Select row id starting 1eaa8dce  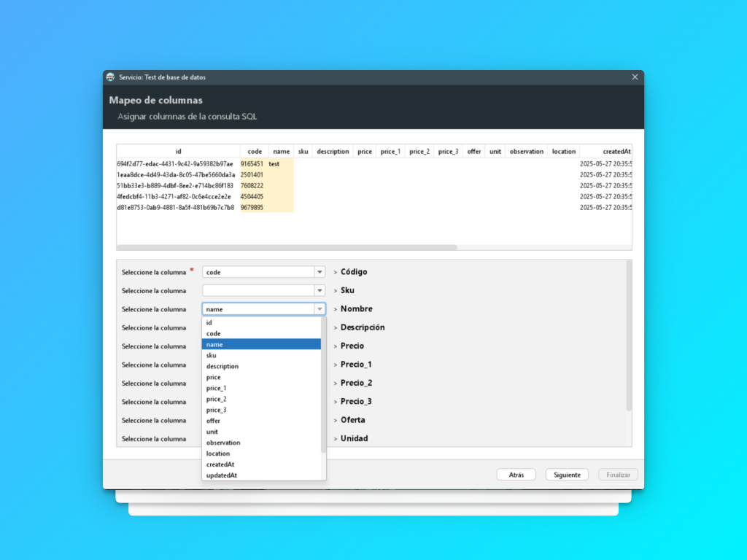[x=178, y=175]
